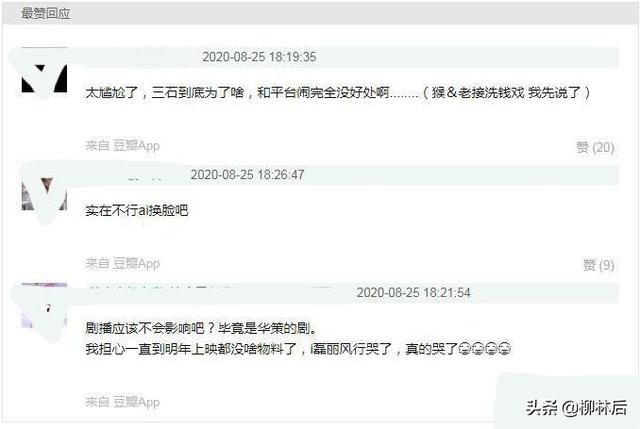Like the first comment 赞 (20)
This screenshot has width=640, height=429.
click(595, 147)
